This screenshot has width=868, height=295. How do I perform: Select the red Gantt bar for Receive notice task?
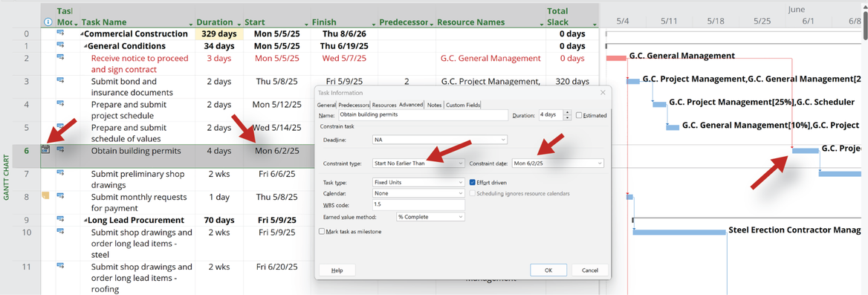pyautogui.click(x=616, y=57)
